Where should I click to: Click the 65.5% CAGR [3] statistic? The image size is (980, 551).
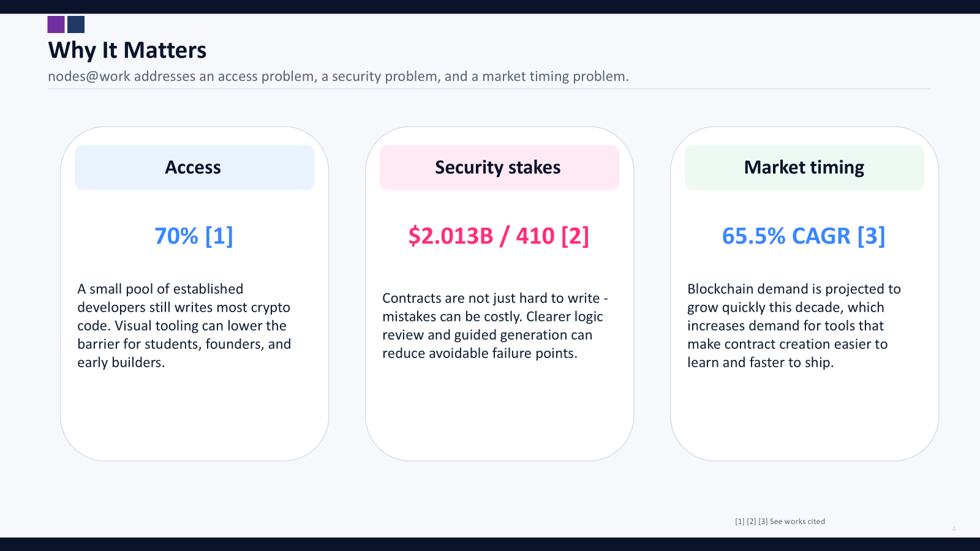[x=804, y=236]
